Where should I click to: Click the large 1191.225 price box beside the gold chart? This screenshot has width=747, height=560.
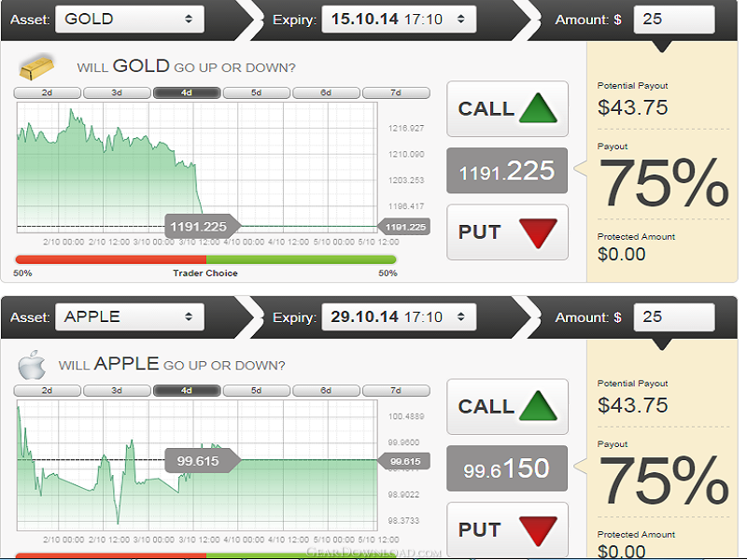[x=507, y=171]
